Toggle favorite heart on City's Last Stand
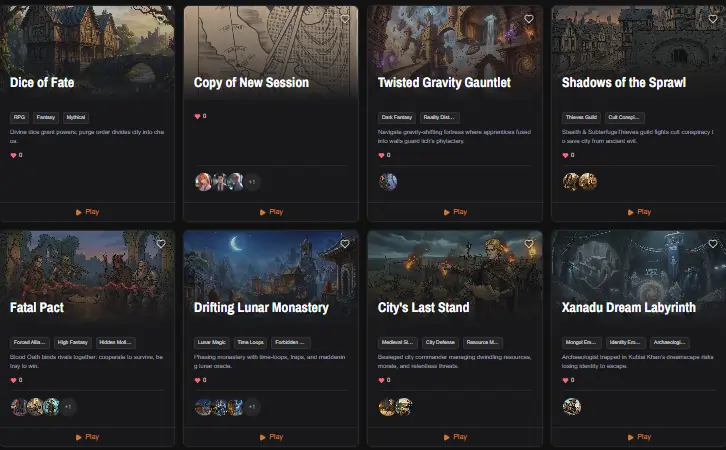726x450 pixels. [529, 244]
